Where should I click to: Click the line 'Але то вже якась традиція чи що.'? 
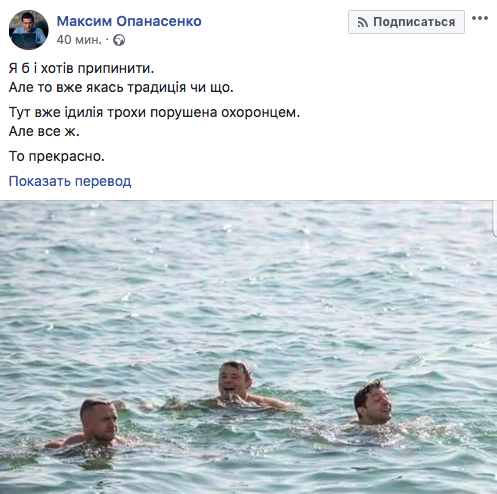click(121, 87)
